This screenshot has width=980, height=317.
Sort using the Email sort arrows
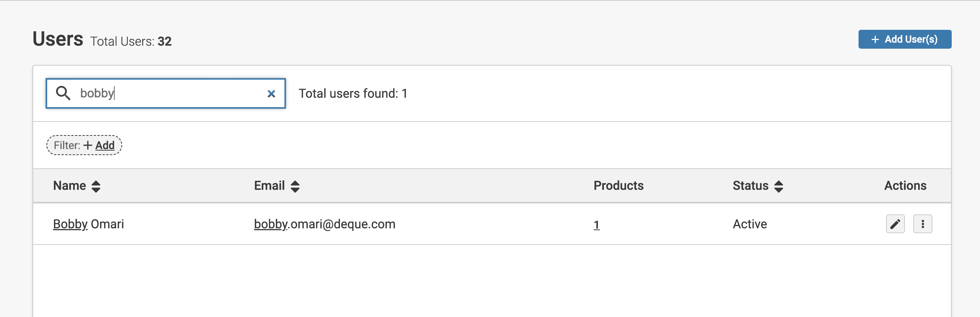click(x=295, y=186)
